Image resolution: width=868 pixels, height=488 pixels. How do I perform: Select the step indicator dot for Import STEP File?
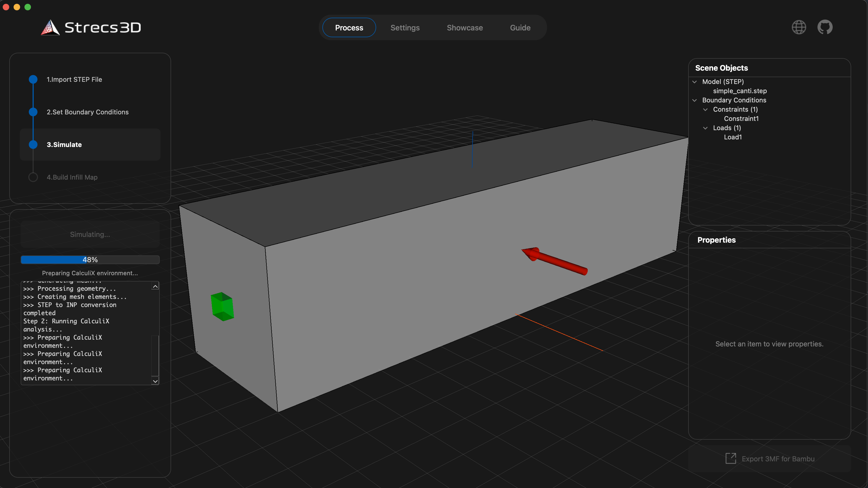point(33,80)
